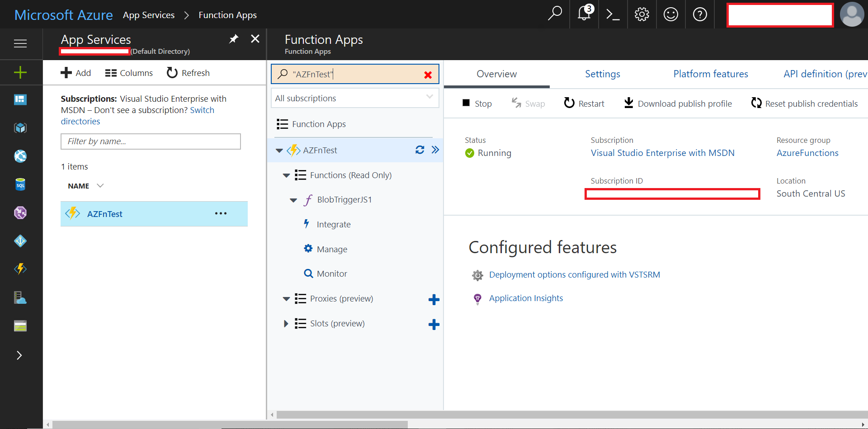868x429 pixels.
Task: Click the Function Apps list heading
Action: click(x=319, y=124)
